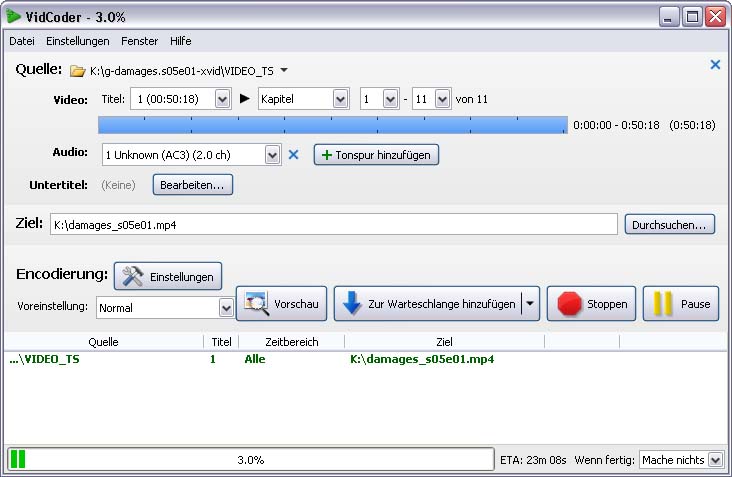Click Alle in the Zeitbereich column
Viewport: 732px width, 477px height.
click(x=255, y=359)
